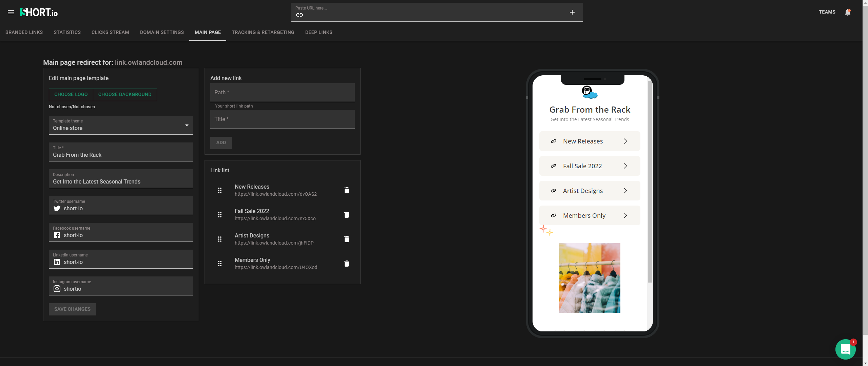
Task: Edit the Instagram username field
Action: [x=121, y=286]
